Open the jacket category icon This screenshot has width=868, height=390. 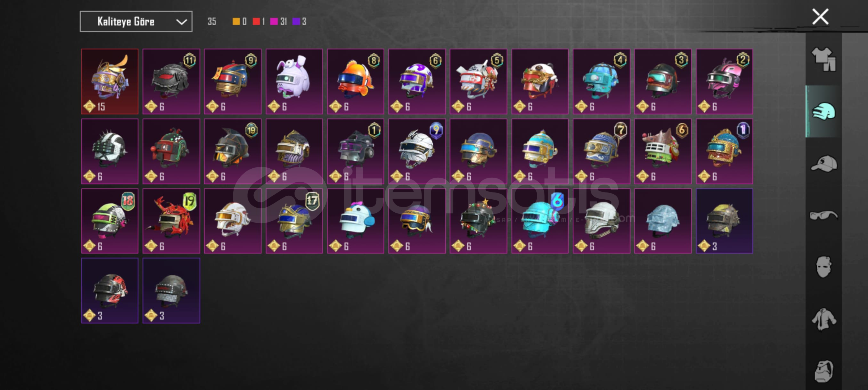click(824, 319)
